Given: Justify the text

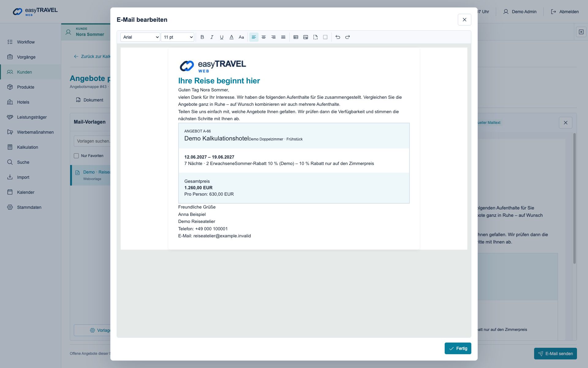Looking at the screenshot, I should [x=283, y=37].
